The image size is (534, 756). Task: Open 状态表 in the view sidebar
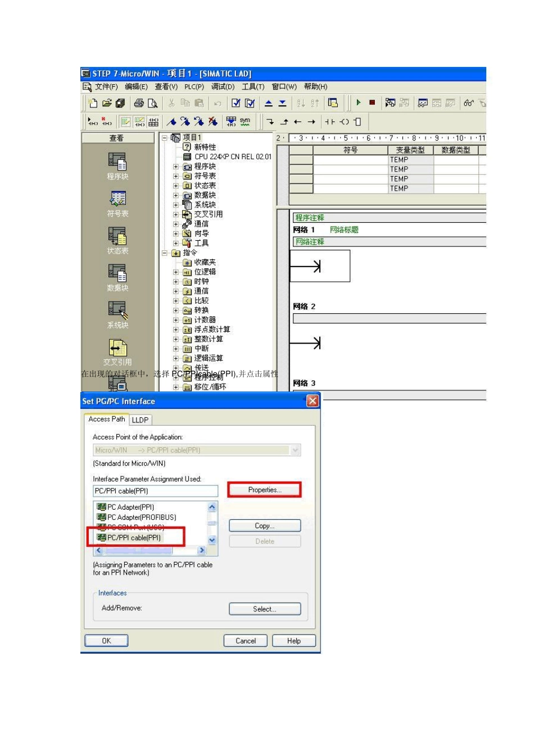pyautogui.click(x=117, y=241)
